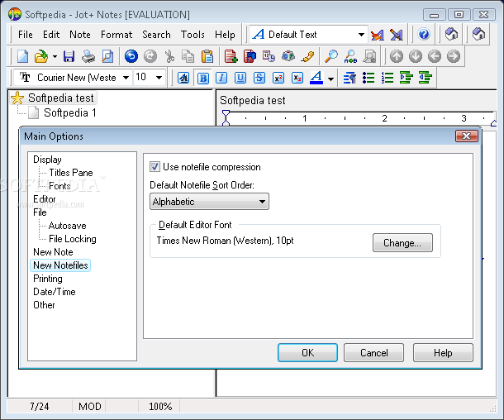Select Softpedia 1 note in titles pane
The height and width of the screenshot is (420, 504).
69,113
